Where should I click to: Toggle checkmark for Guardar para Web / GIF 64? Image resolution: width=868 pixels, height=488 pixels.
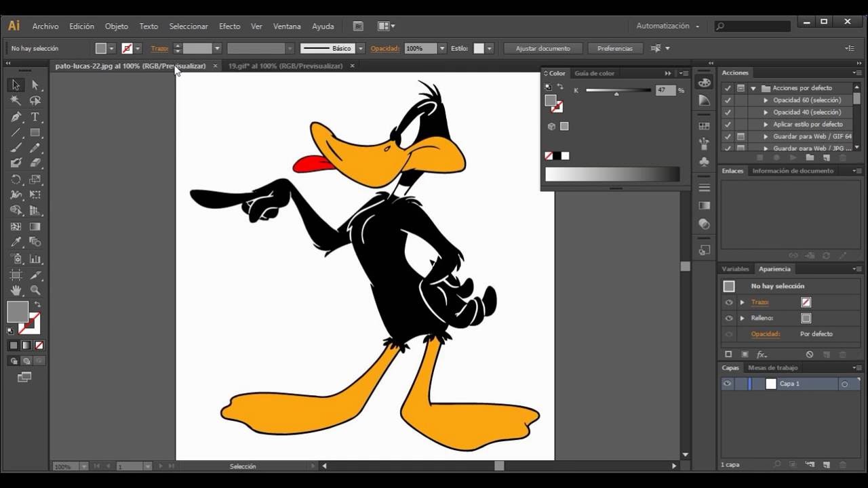coord(728,137)
